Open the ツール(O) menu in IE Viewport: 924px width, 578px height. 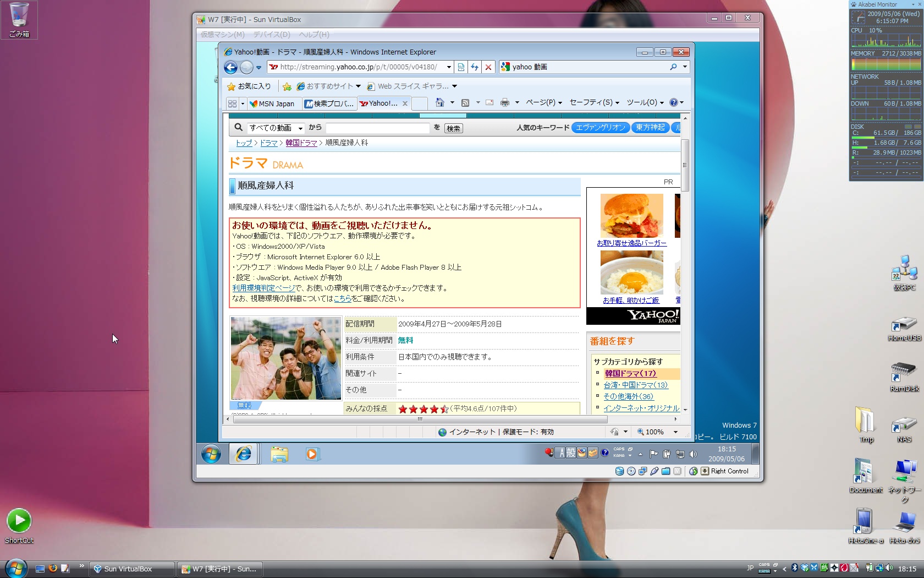(x=645, y=102)
